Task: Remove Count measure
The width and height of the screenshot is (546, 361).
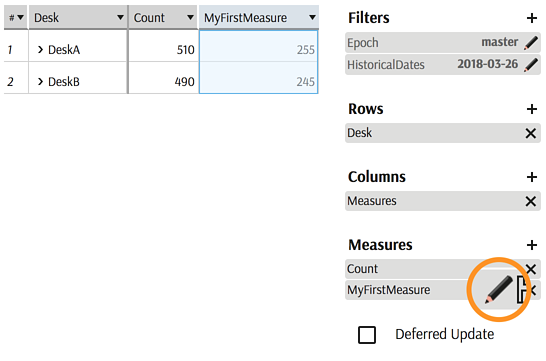Action: click(x=531, y=269)
